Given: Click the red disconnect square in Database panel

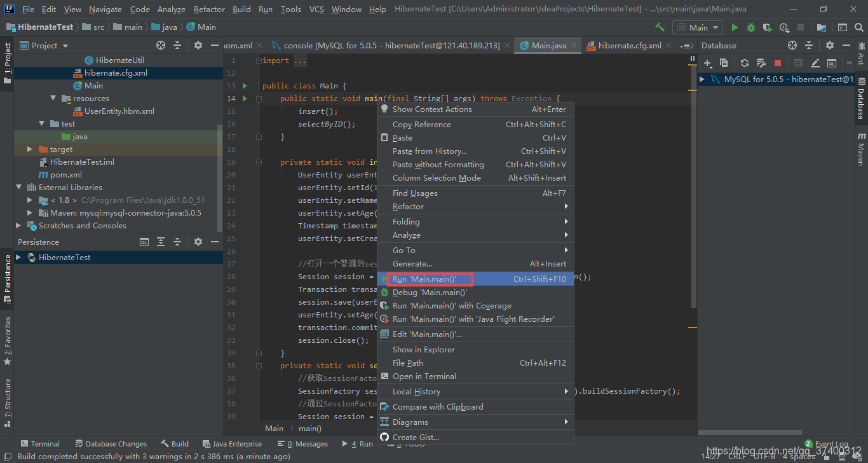Looking at the screenshot, I should pyautogui.click(x=778, y=63).
